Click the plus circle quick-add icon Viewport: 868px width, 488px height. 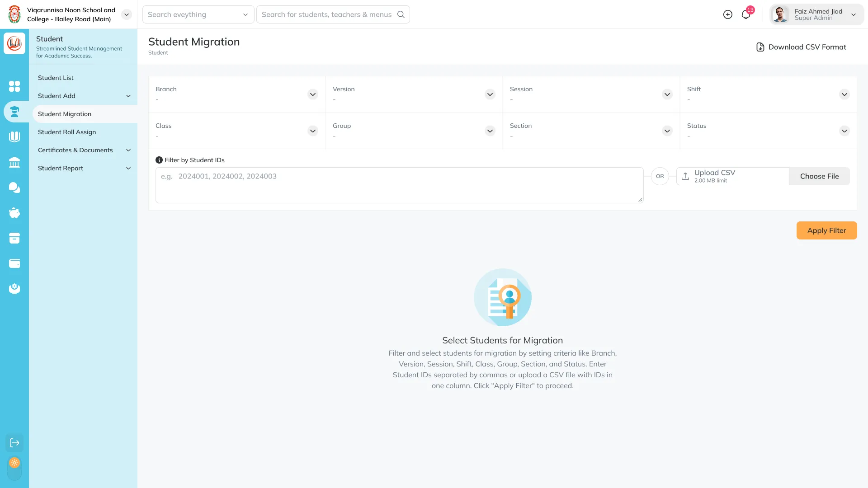[x=728, y=14]
